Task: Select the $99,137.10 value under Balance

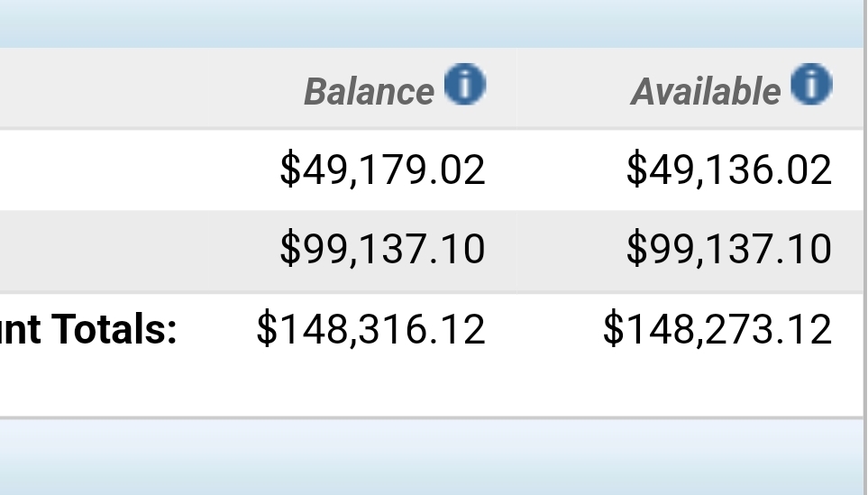Action: 382,249
